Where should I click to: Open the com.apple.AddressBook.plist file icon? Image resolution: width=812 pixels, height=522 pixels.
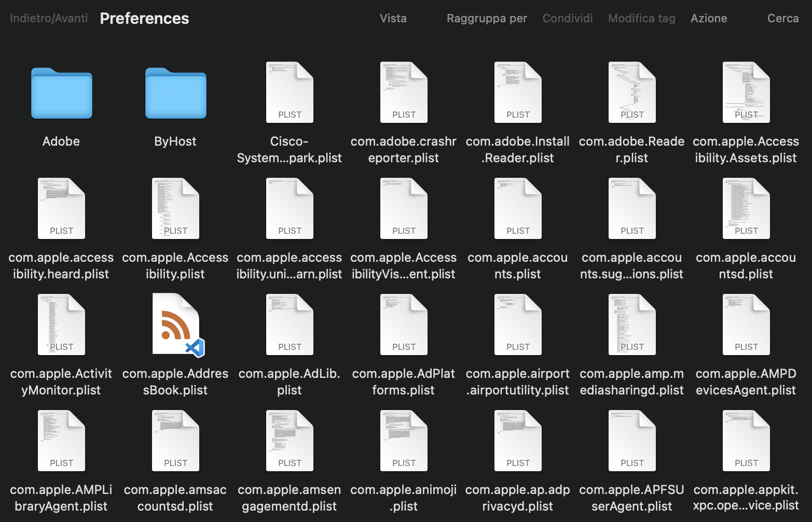[175, 325]
